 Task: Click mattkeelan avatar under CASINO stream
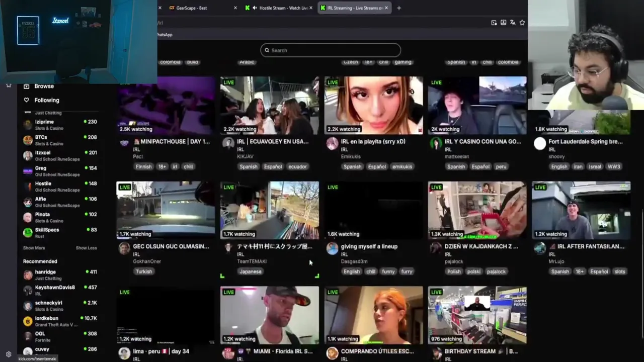tap(436, 143)
